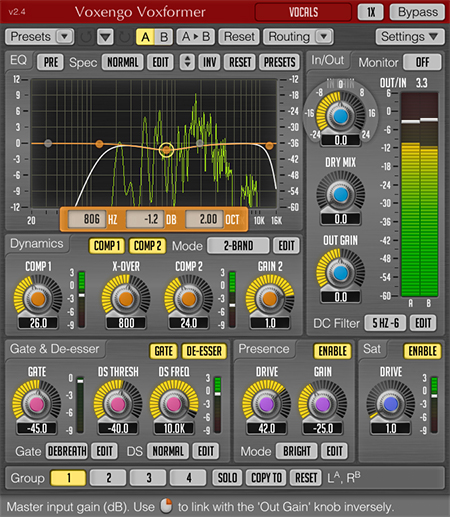Click the DC Filter EDIT button
Screen dimensions: 450x517
[423, 323]
